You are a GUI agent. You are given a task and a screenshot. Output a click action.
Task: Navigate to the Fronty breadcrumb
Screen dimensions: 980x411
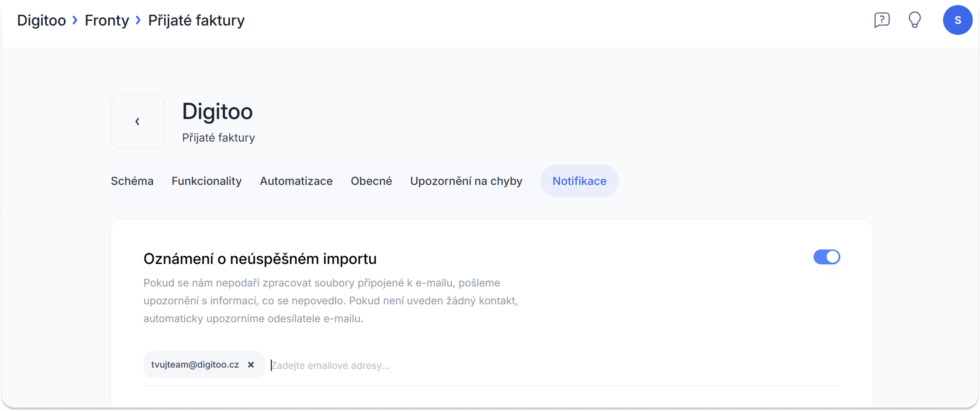pos(107,20)
